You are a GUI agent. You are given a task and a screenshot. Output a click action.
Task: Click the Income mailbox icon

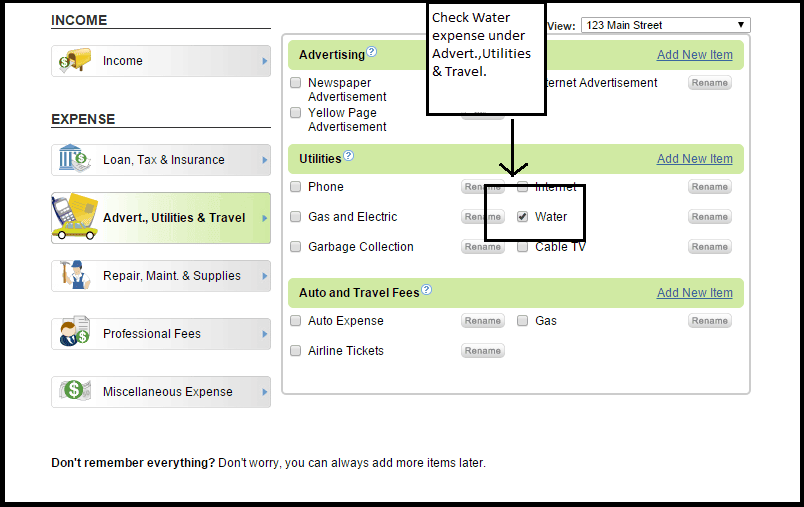point(75,61)
